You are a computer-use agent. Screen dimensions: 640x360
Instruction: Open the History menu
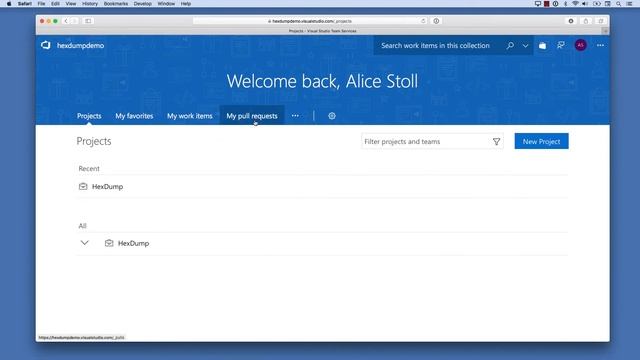point(90,4)
